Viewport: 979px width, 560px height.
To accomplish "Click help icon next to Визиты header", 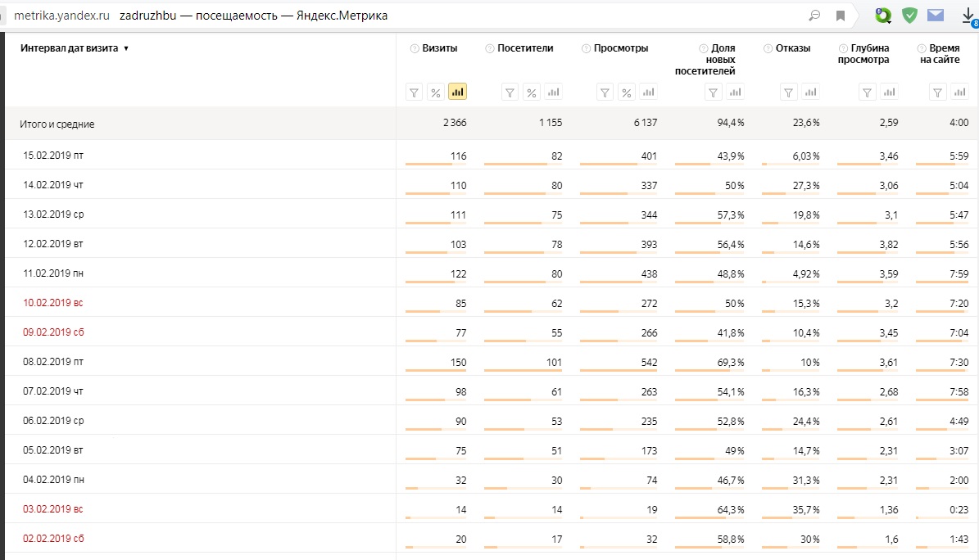I will [x=414, y=48].
